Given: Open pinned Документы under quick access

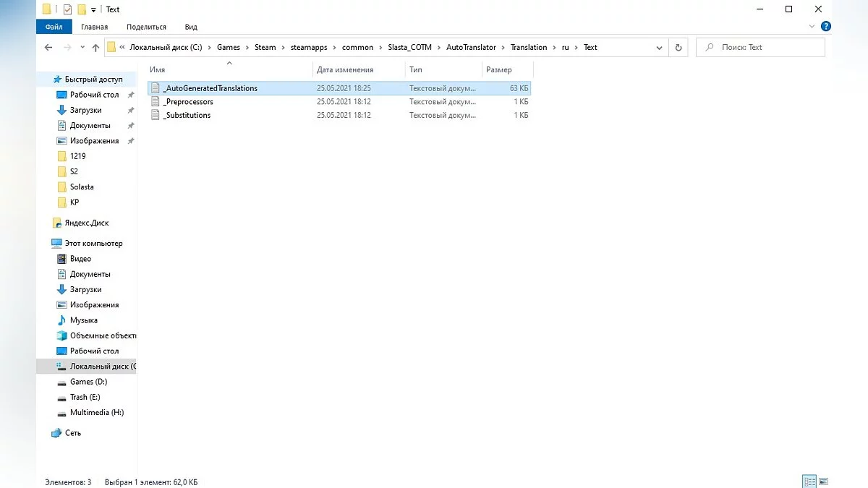Looking at the screenshot, I should (90, 126).
